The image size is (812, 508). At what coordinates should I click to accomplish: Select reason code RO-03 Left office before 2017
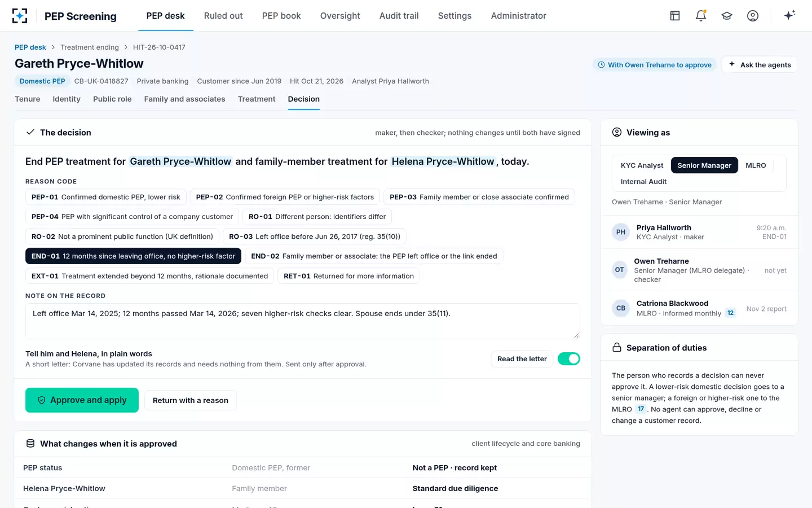(x=315, y=237)
